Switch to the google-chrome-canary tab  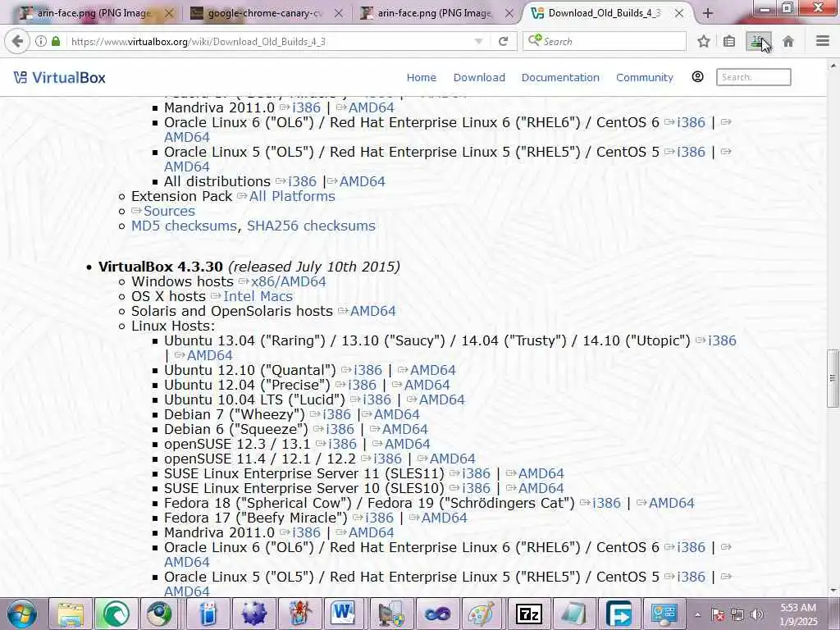265,13
